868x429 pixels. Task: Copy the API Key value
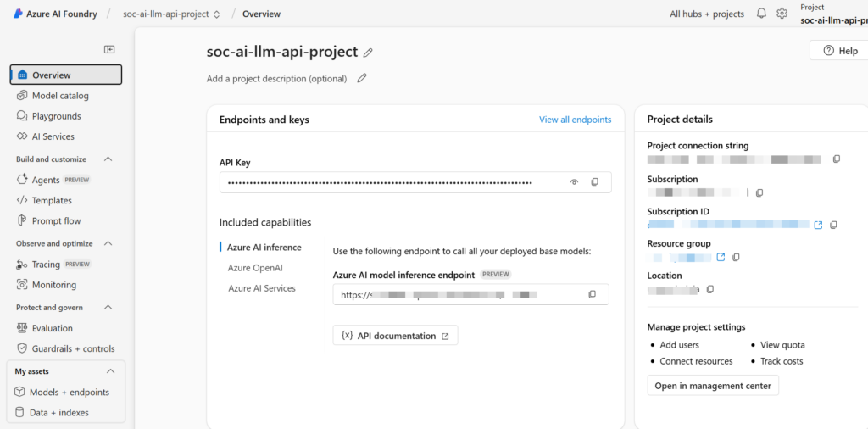pos(594,182)
